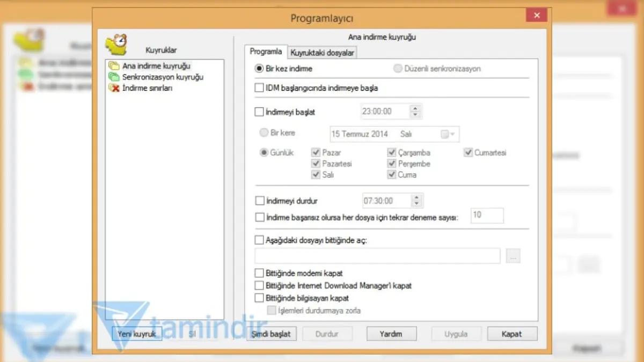Switch to the Kuyruktaki dosyalar tab
The image size is (644, 362).
click(322, 52)
